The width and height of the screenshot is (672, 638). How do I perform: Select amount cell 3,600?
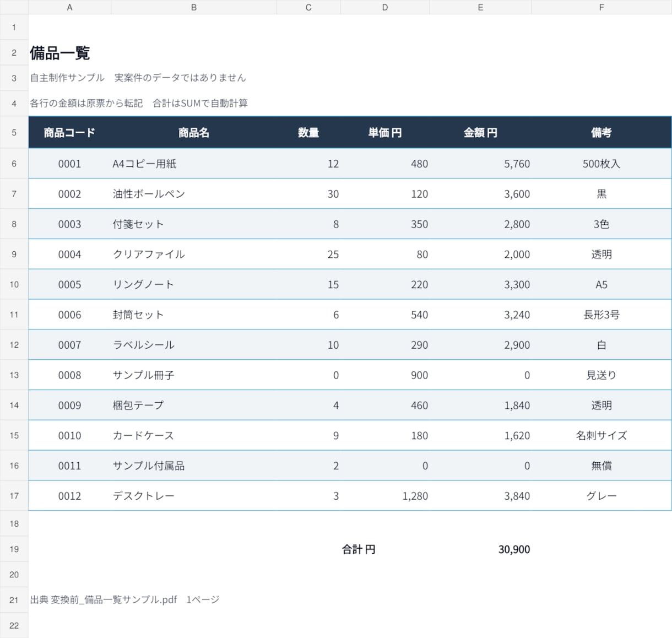480,194
